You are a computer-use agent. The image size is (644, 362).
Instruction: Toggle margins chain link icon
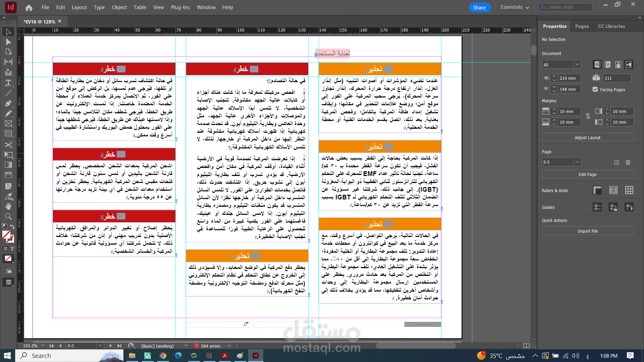pyautogui.click(x=588, y=116)
